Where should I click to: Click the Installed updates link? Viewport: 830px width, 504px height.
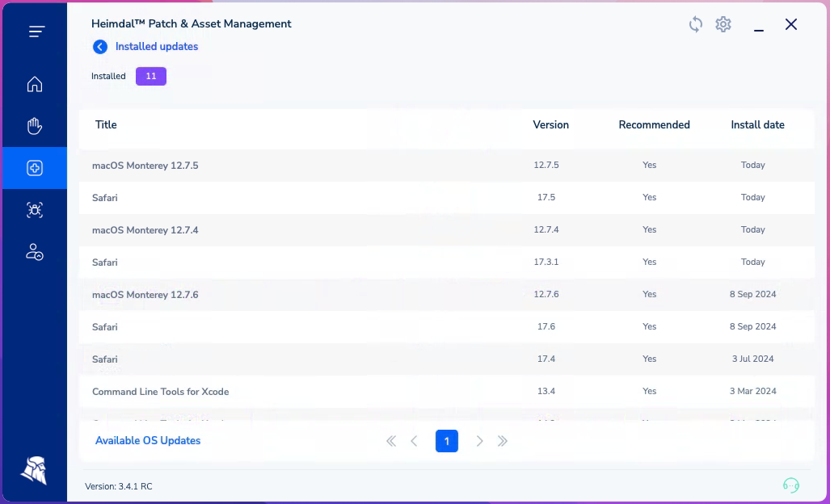tap(157, 47)
